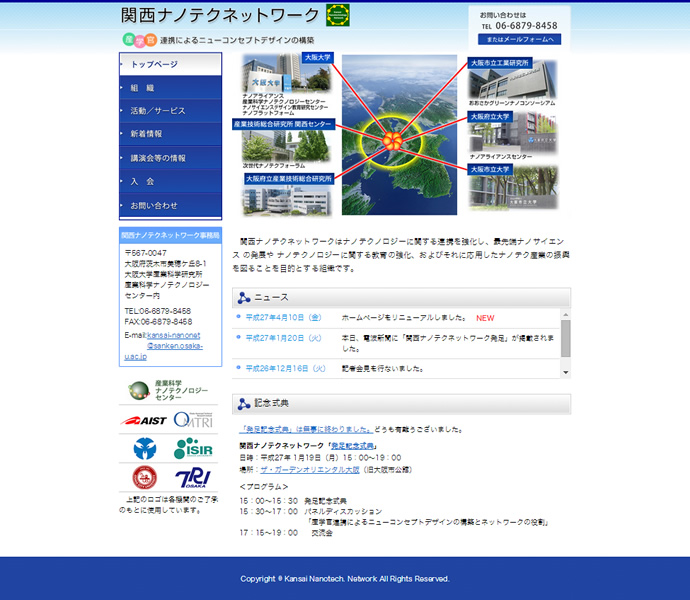
Task: Open the 活動／サービス menu item
Action: click(x=170, y=111)
